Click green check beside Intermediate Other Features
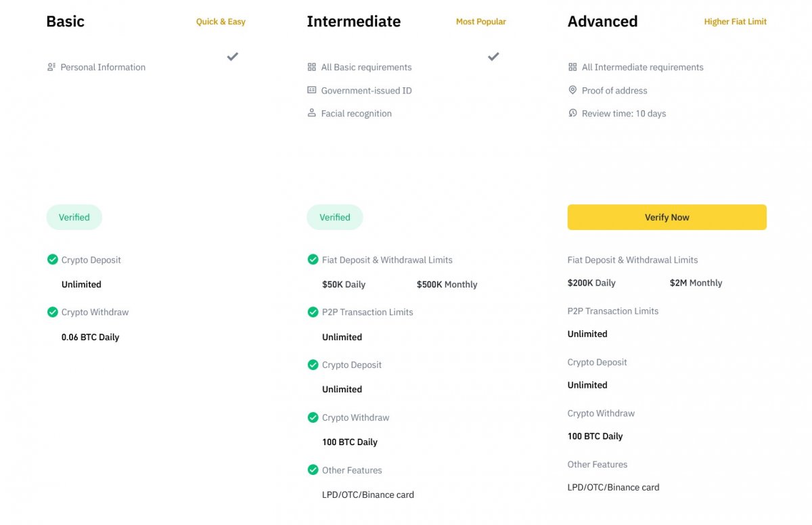Screen dimensions: 812x525 (x=313, y=470)
